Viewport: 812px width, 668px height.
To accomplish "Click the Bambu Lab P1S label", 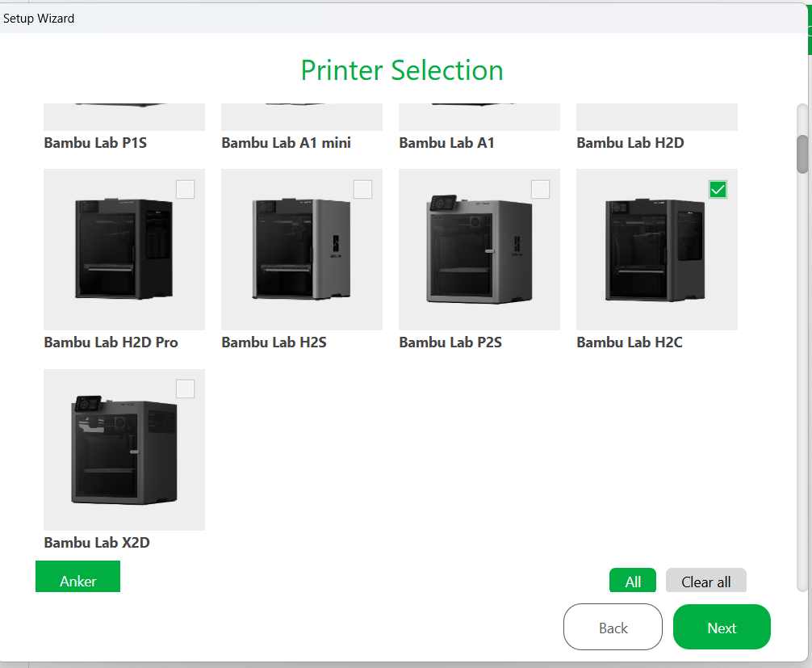I will point(95,143).
